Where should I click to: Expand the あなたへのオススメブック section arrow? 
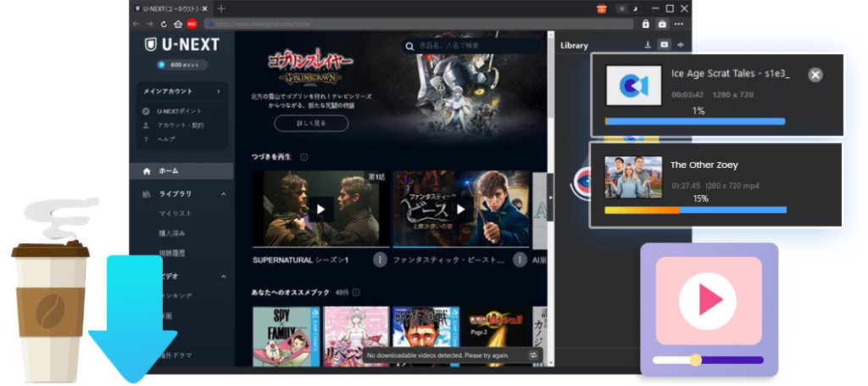click(356, 292)
